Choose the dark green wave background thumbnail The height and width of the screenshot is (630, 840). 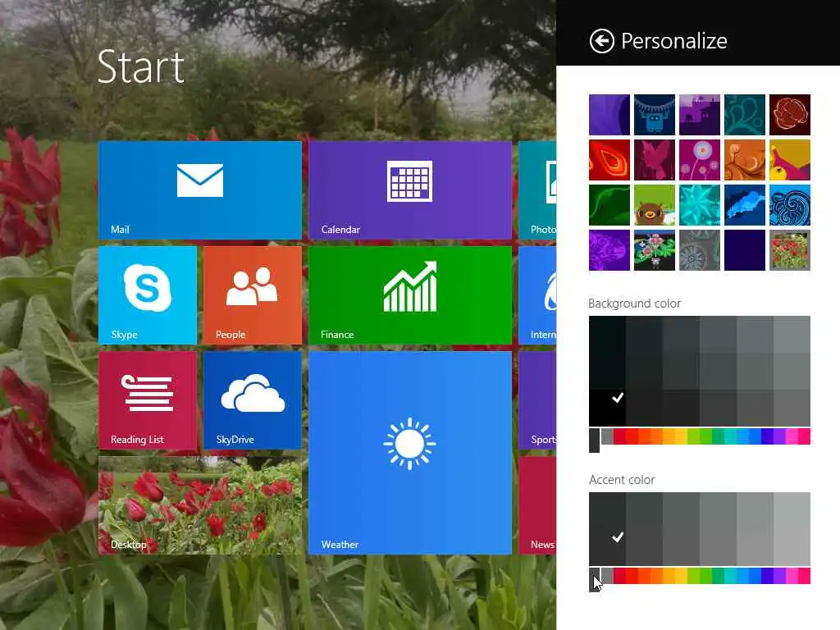coord(609,205)
